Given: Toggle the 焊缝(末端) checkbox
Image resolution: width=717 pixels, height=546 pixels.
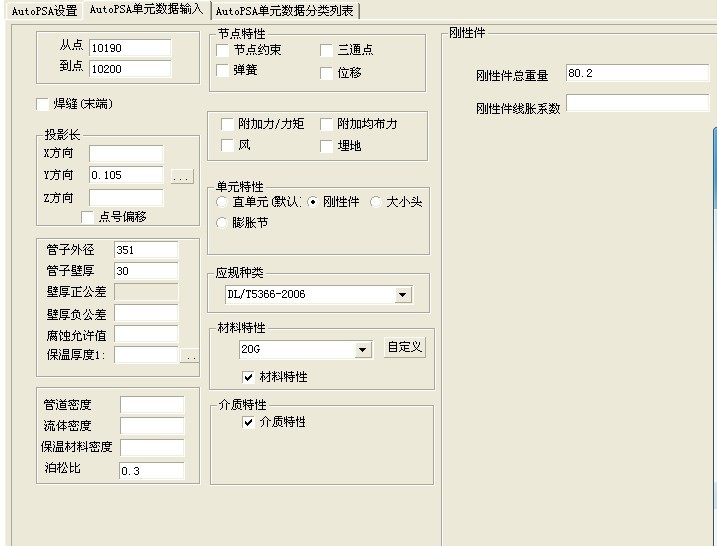Looking at the screenshot, I should coord(42,104).
